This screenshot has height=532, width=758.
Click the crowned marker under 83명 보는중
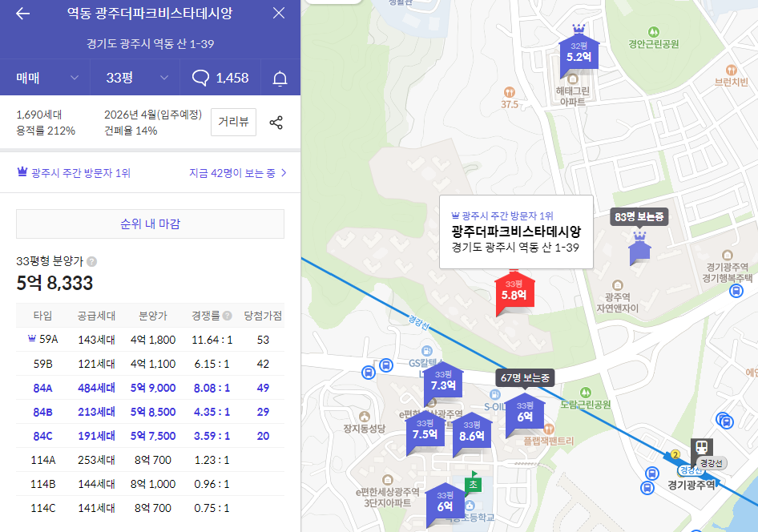click(x=639, y=249)
